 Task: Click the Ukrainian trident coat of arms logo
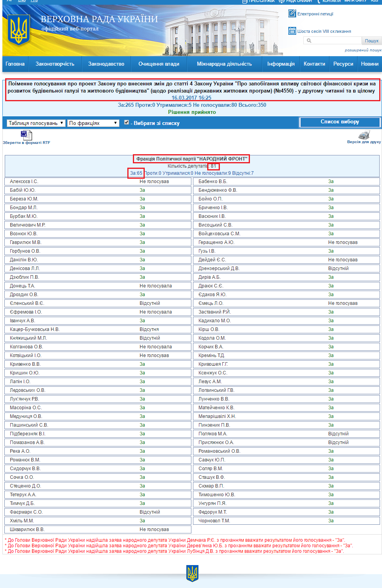pyautogui.click(x=19, y=30)
